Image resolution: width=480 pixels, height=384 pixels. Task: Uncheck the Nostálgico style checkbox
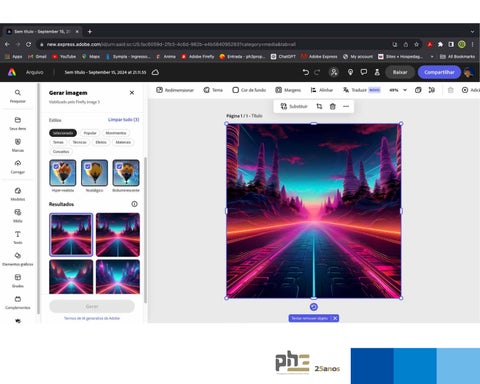(x=88, y=166)
